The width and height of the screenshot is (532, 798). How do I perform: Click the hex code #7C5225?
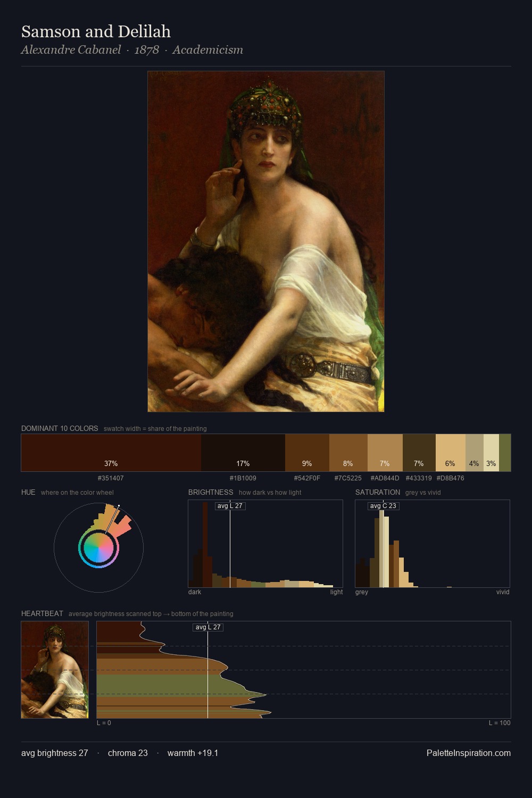point(348,478)
